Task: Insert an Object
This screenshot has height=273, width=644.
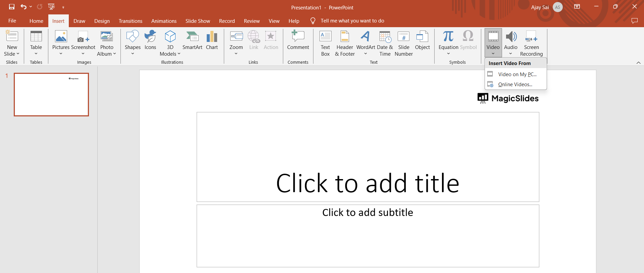Action: [x=422, y=40]
